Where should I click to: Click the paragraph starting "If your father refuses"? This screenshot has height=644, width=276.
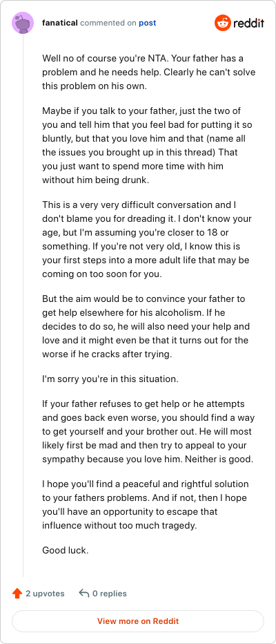tap(148, 432)
